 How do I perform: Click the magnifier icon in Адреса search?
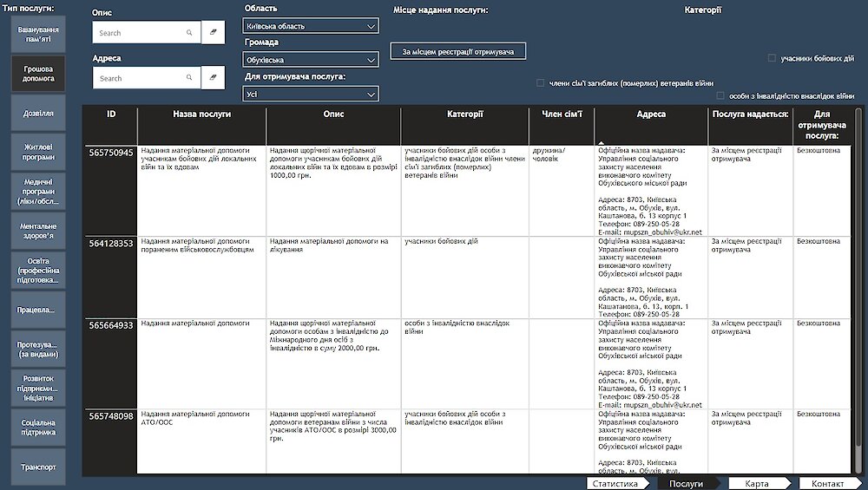189,78
